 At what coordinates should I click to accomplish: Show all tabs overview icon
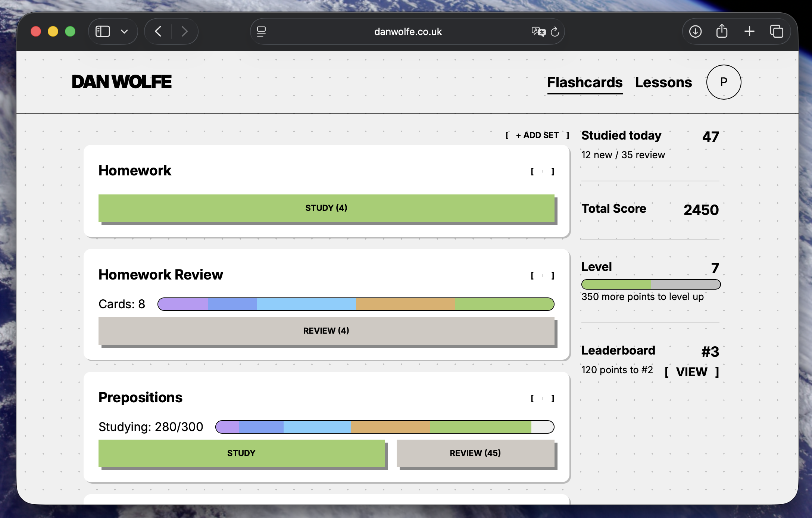tap(777, 31)
